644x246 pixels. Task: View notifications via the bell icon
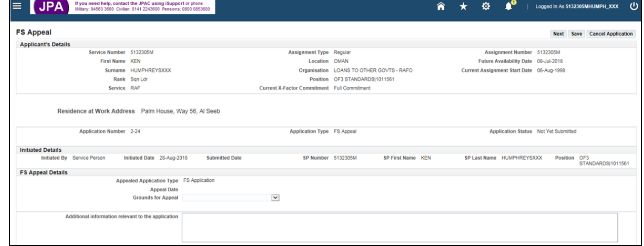tap(508, 6)
